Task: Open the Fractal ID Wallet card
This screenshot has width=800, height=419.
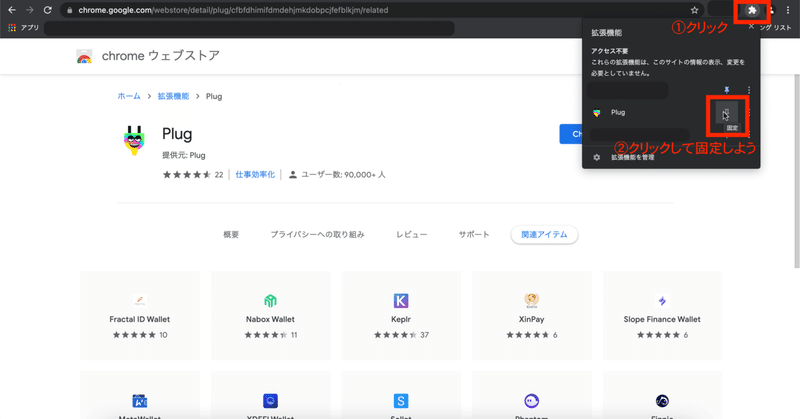Action: (140, 315)
